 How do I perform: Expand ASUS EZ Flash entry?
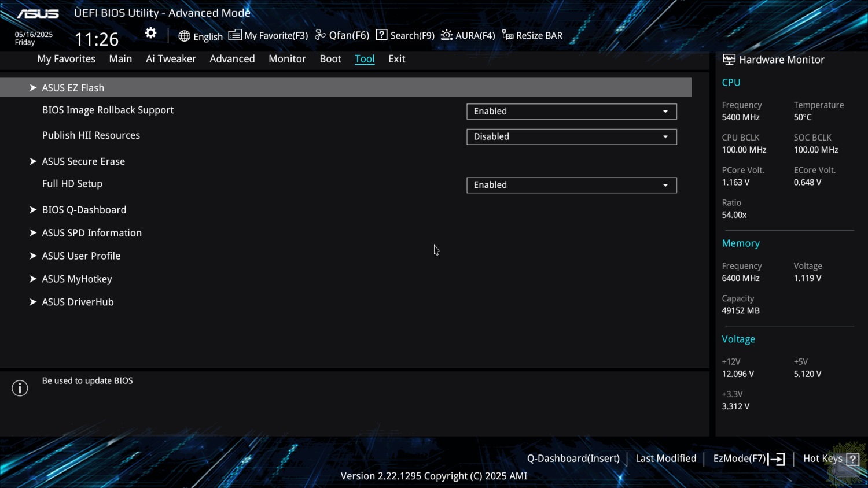(x=345, y=88)
